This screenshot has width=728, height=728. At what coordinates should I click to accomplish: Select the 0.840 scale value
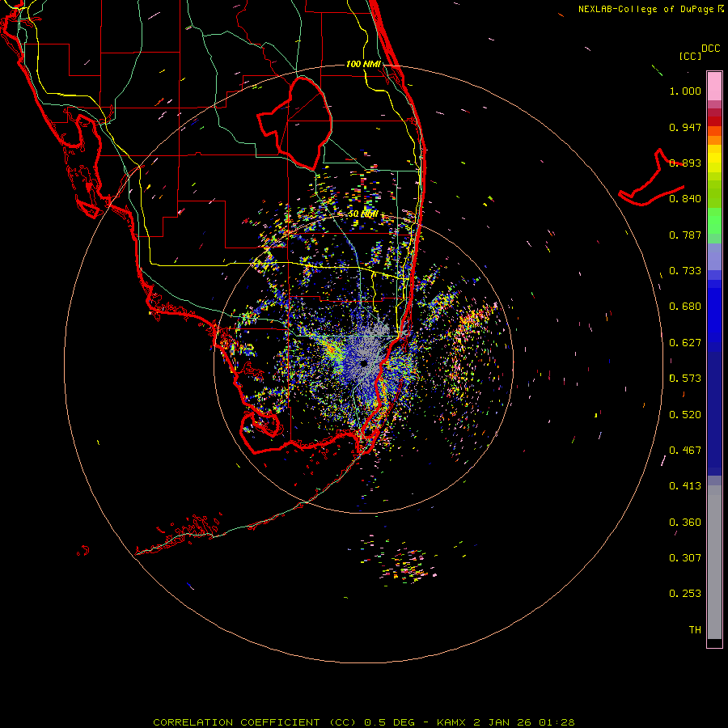pos(685,199)
